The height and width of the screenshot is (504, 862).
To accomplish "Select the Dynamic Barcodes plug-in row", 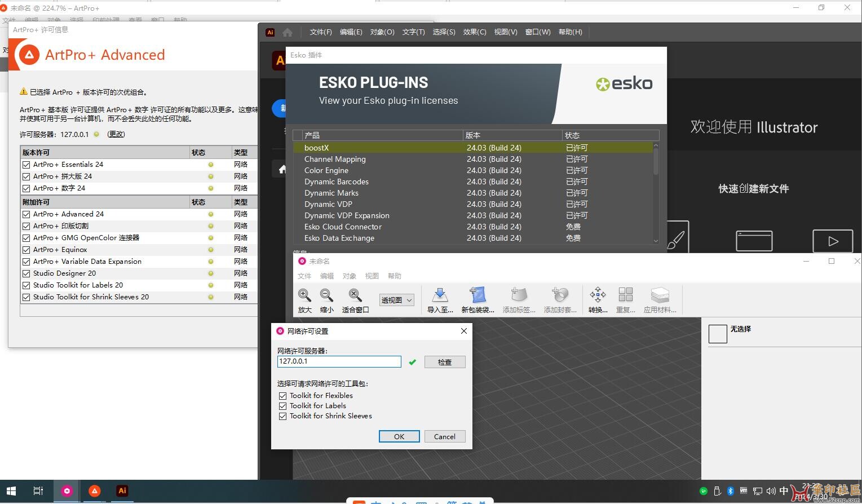I will 473,182.
